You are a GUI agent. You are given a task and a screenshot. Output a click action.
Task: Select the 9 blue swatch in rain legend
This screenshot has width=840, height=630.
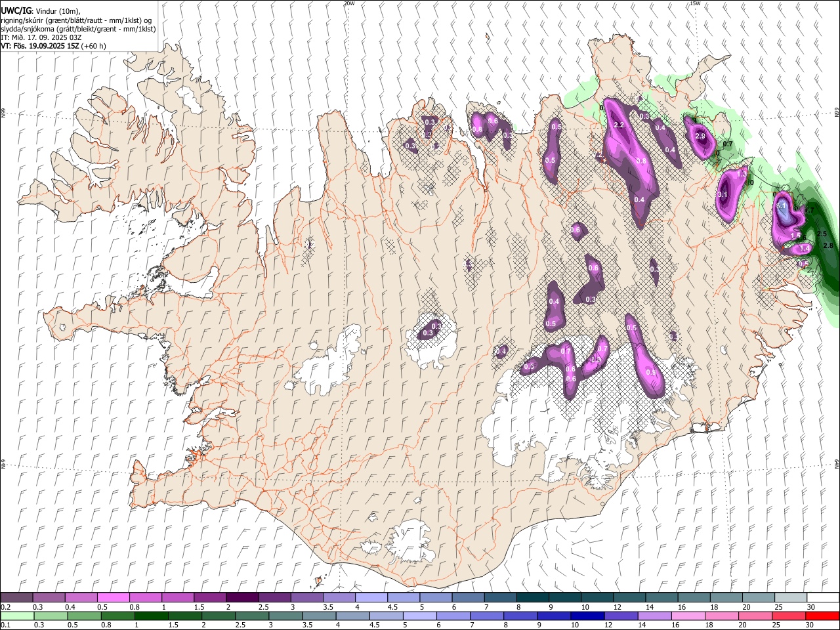554,616
